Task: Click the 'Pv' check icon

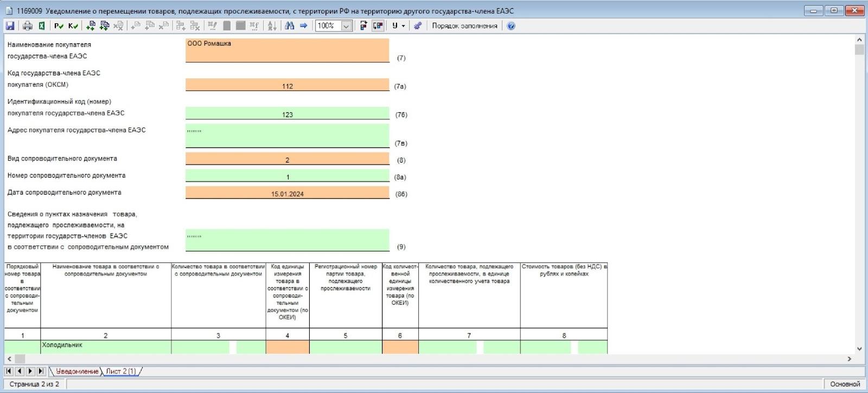Action: [59, 25]
